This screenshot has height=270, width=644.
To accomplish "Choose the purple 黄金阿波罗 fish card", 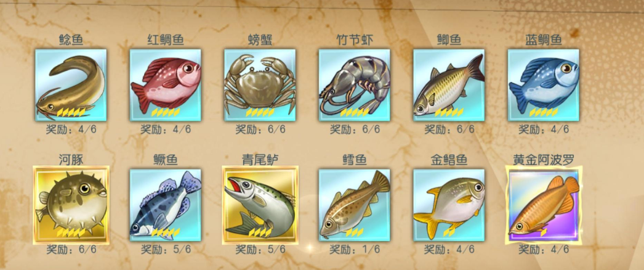I will click(544, 205).
